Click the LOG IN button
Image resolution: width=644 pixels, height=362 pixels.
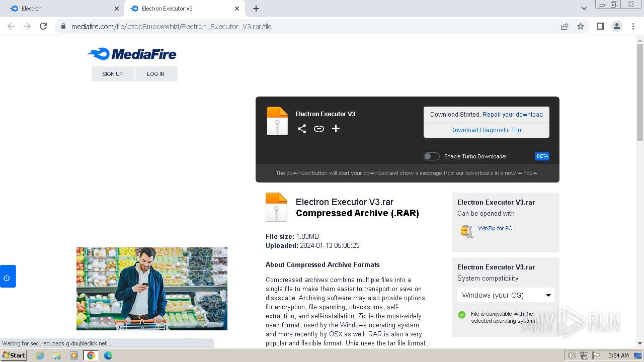coord(156,74)
